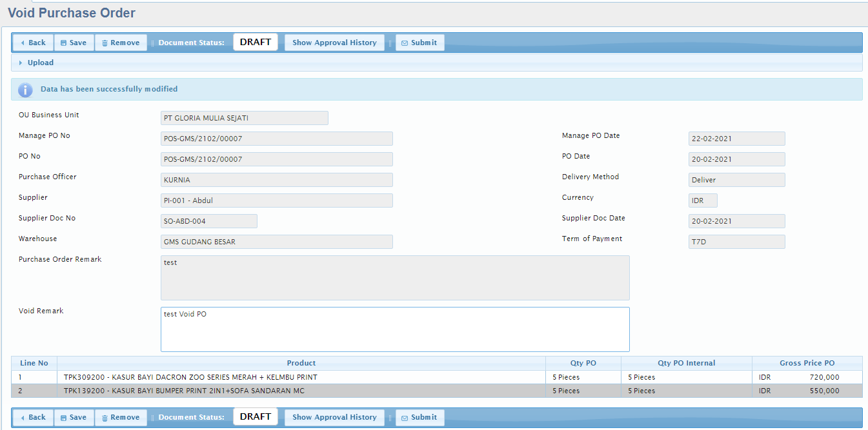
Task: Click the Term of Payment field T7D
Action: click(737, 242)
